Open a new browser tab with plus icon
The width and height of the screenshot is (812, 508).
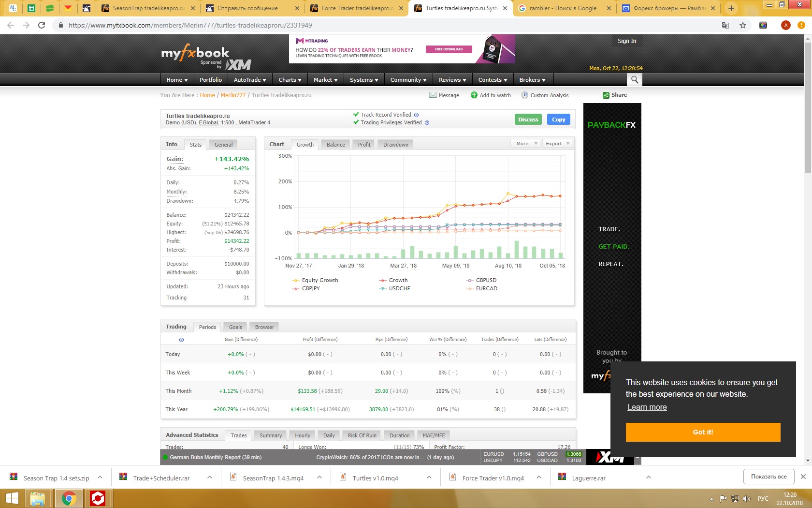tap(731, 8)
